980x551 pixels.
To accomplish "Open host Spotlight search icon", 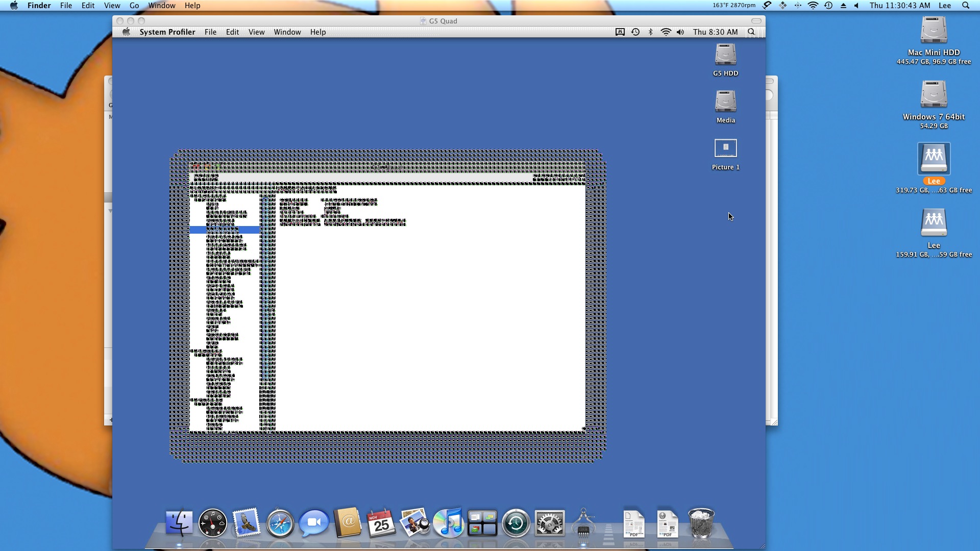I will [965, 5].
